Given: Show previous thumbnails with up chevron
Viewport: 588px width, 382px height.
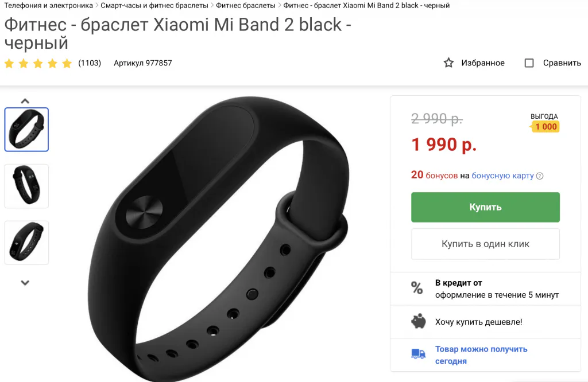Looking at the screenshot, I should [25, 101].
